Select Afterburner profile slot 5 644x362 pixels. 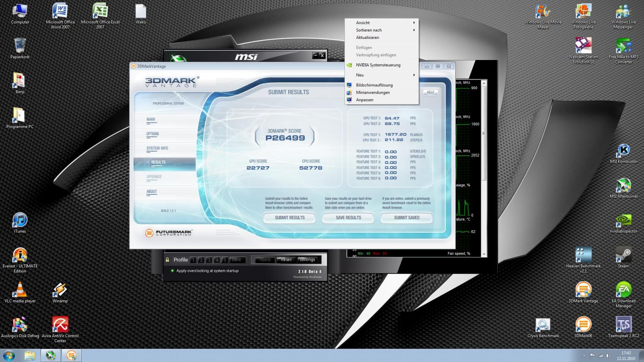(x=225, y=260)
